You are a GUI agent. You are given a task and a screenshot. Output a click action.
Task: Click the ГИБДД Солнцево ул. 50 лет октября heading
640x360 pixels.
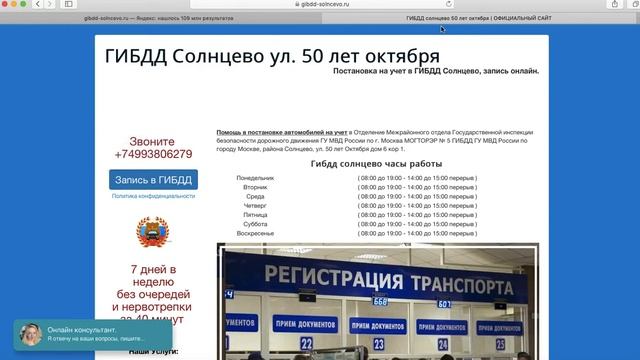click(x=272, y=56)
